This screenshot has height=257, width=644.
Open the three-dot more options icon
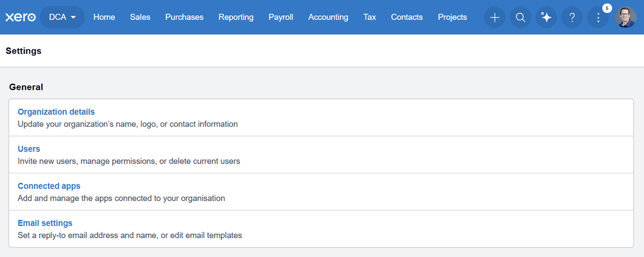pos(598,17)
